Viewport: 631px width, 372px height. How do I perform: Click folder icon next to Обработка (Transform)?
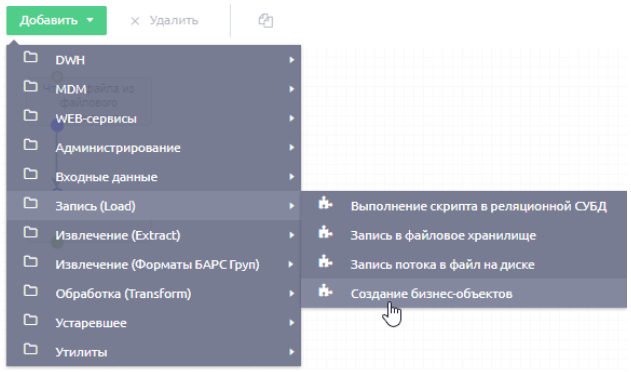point(31,291)
